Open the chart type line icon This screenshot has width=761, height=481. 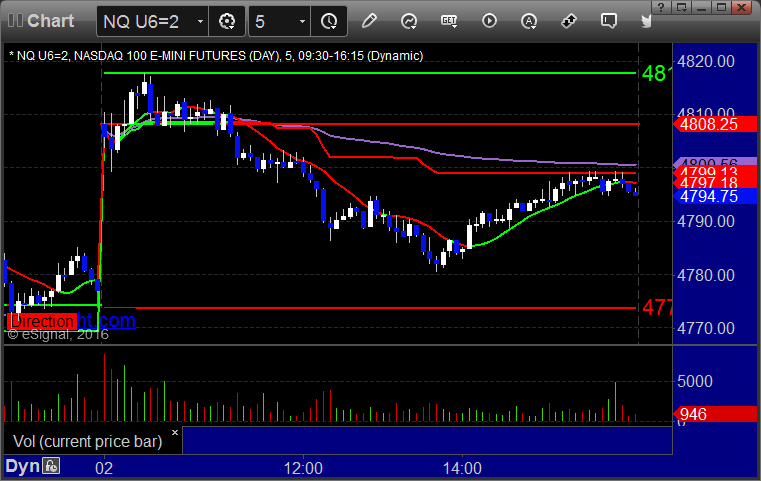[x=409, y=21]
